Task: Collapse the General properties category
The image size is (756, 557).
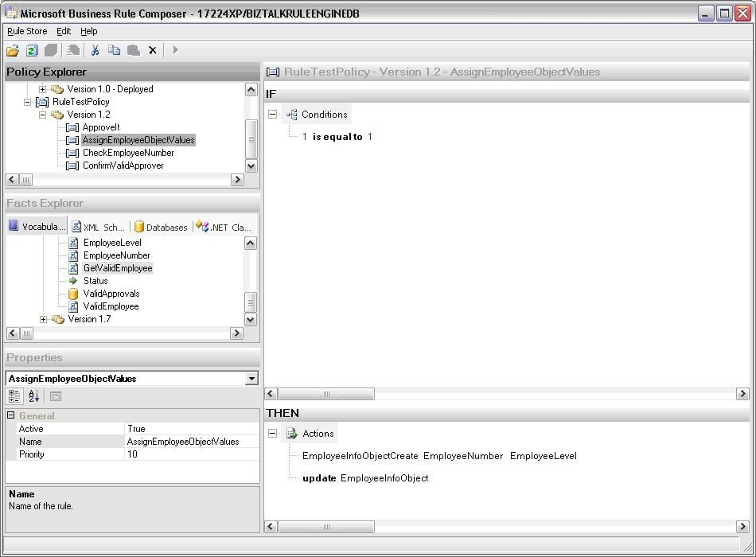Action: coord(10,415)
